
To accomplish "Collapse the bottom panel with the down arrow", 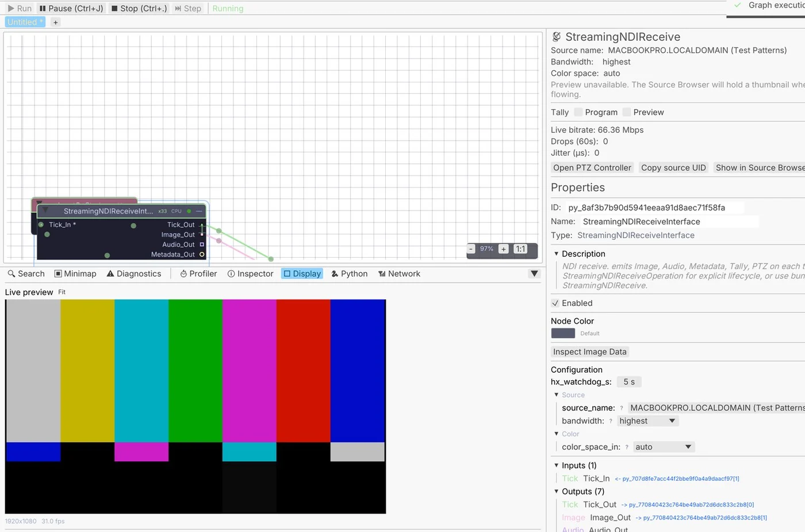I will (534, 274).
